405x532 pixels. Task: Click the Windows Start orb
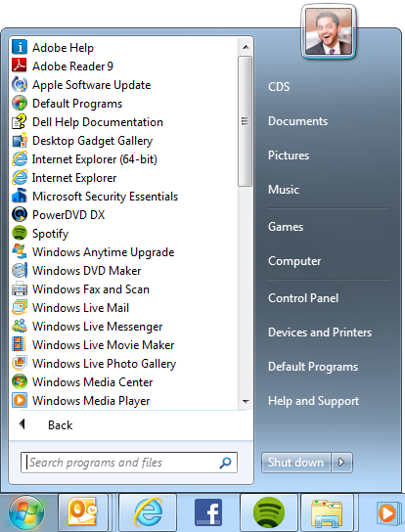(x=26, y=513)
